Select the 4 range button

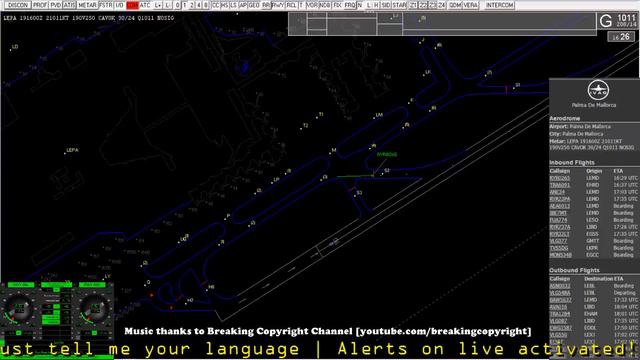pyautogui.click(x=198, y=5)
